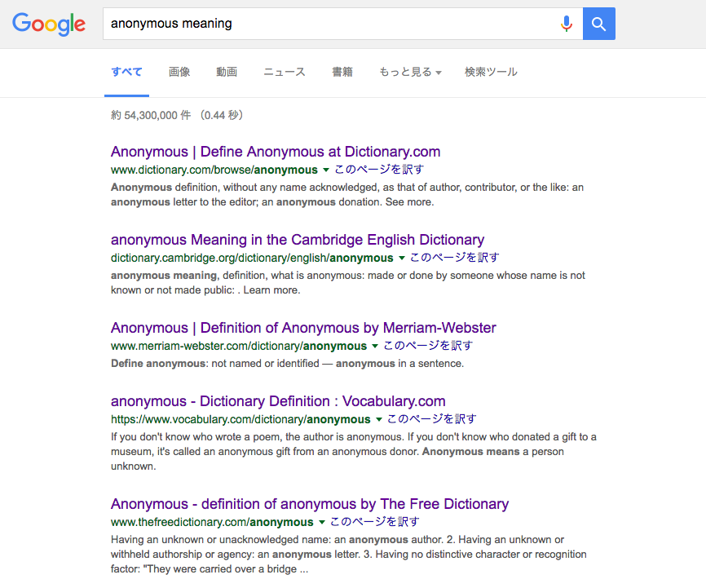Screen dimensions: 706x588
Task: Click the www.merriam-webster.com/dictionary/anonymous URL text
Action: point(239,346)
